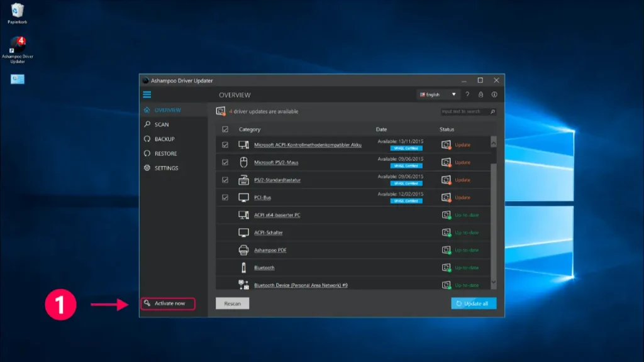Click the ACPI x64-basierter PC icon
644x362 pixels.
[243, 215]
